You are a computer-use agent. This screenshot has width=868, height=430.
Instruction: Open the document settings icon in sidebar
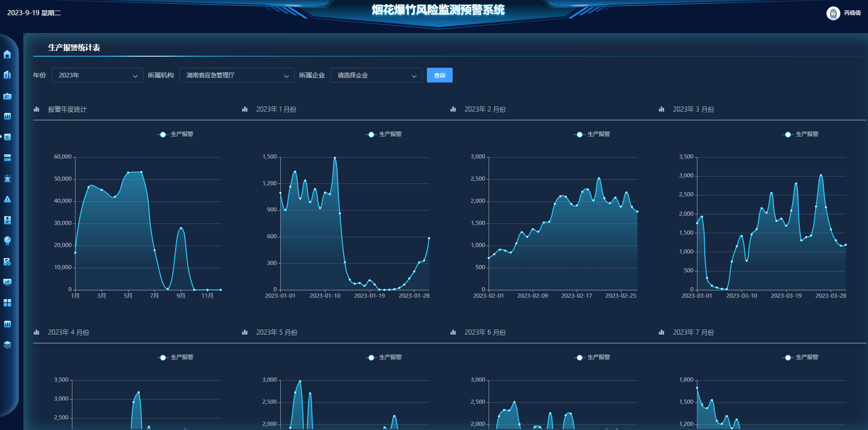7,262
